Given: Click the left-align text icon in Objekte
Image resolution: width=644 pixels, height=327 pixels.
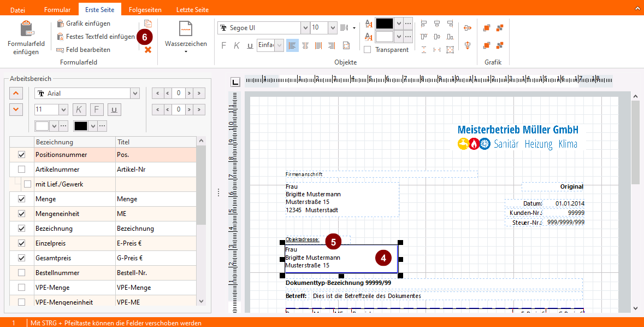Looking at the screenshot, I should coord(292,45).
